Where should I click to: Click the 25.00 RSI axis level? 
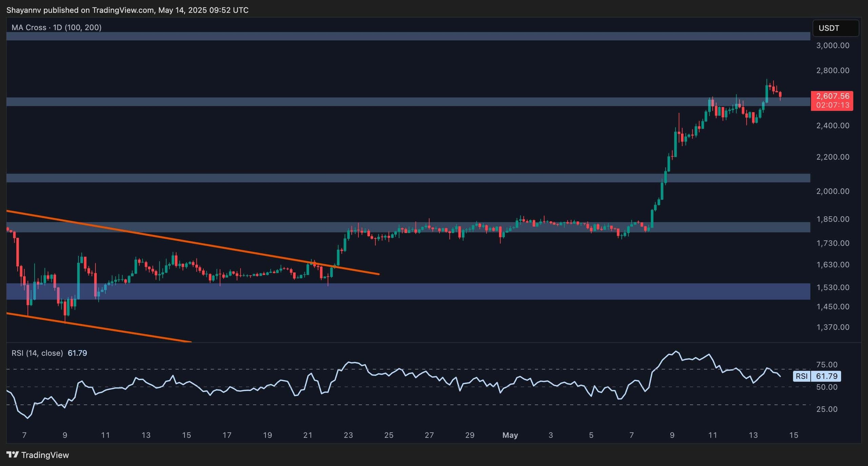point(827,409)
